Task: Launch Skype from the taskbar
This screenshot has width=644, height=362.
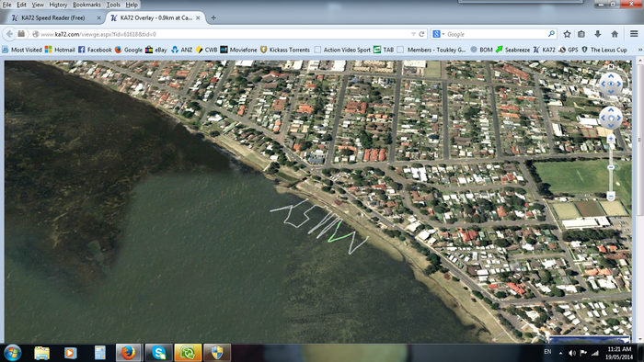Action: tap(158, 353)
